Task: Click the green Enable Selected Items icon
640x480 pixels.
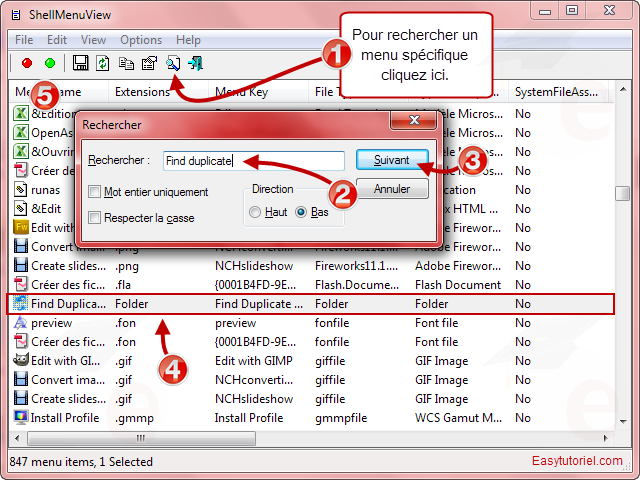Action: click(x=50, y=63)
